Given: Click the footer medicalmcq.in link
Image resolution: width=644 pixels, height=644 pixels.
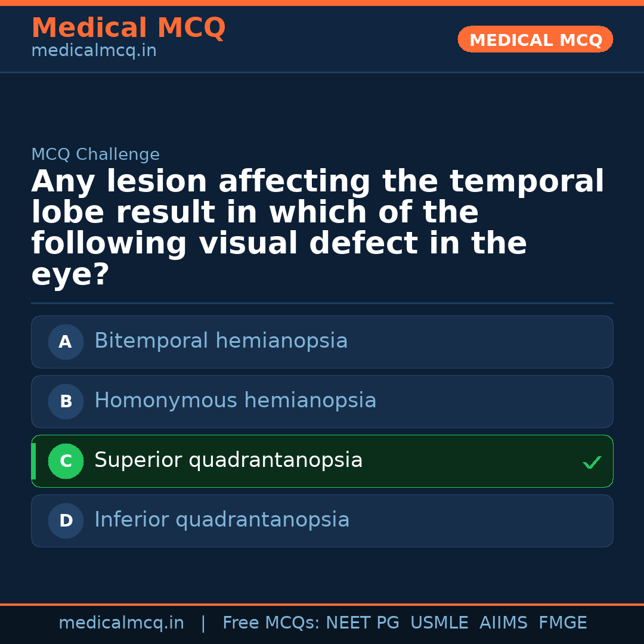Looking at the screenshot, I should point(122,622).
